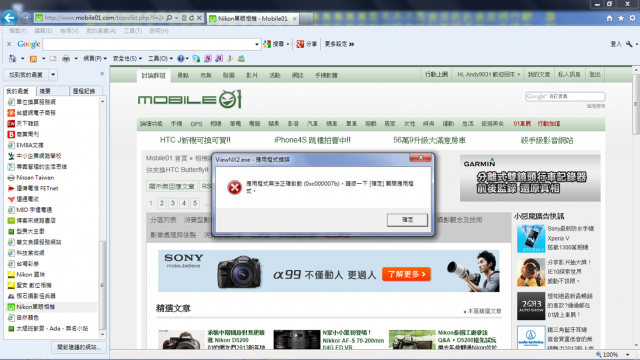Click the button below the favorites list
The height and width of the screenshot is (360, 640).
(x=79, y=347)
